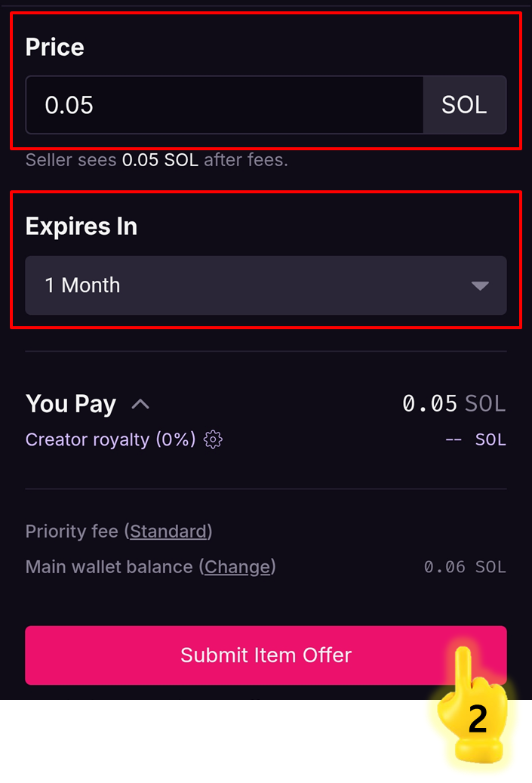Open the Standard priority fee link
532x783 pixels.
[x=168, y=532]
